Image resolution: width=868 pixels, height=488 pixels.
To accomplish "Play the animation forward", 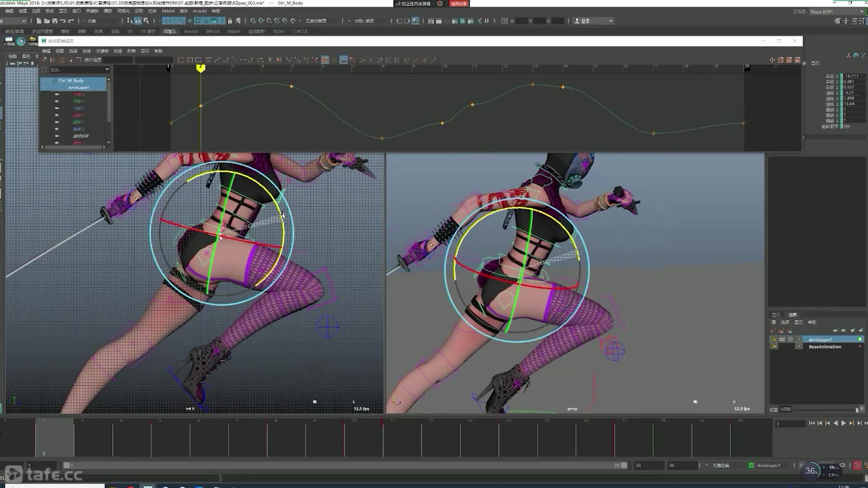I will point(844,423).
